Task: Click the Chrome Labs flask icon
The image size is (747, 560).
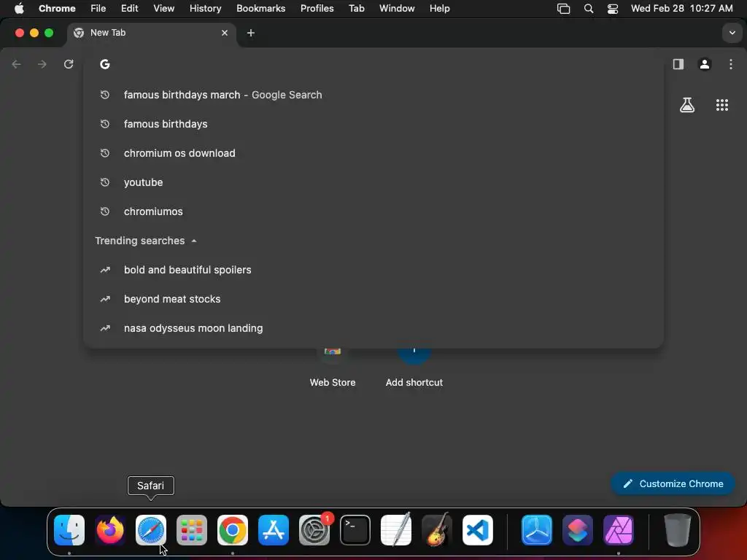Action: tap(687, 105)
